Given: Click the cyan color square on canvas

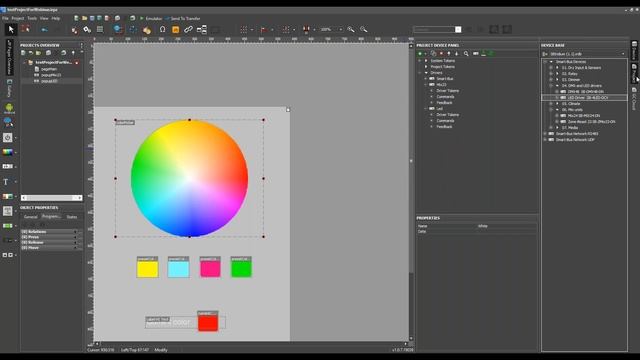Looking at the screenshot, I should pos(179,268).
